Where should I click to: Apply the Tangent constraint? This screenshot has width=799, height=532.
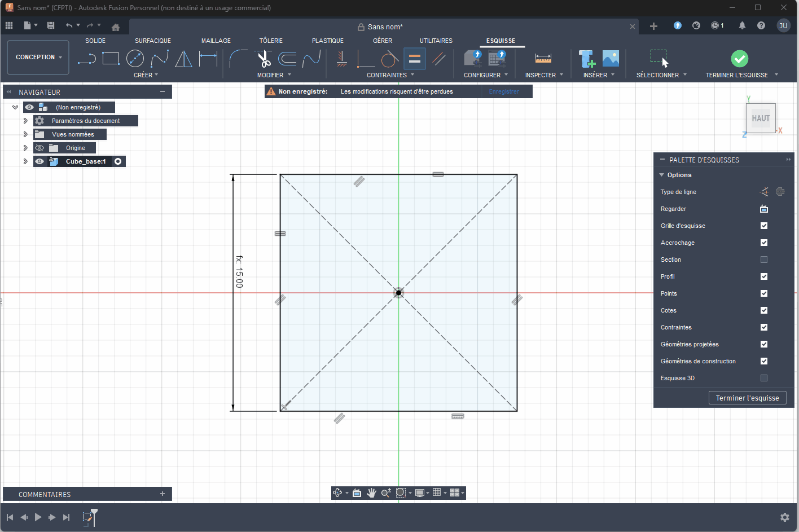(x=389, y=58)
